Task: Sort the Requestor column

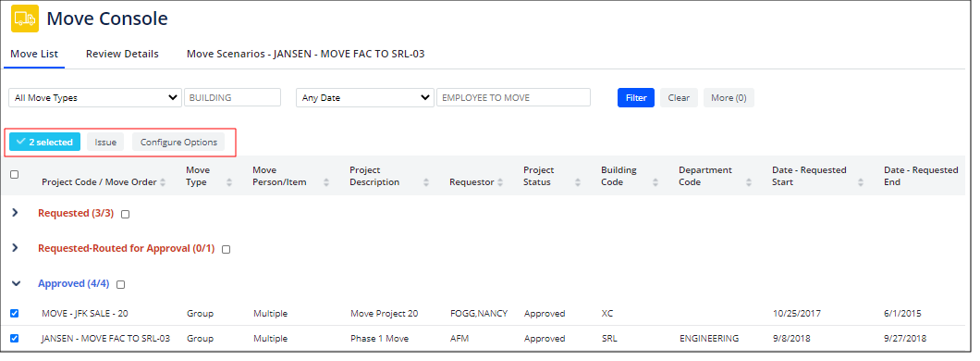Action: (x=500, y=182)
